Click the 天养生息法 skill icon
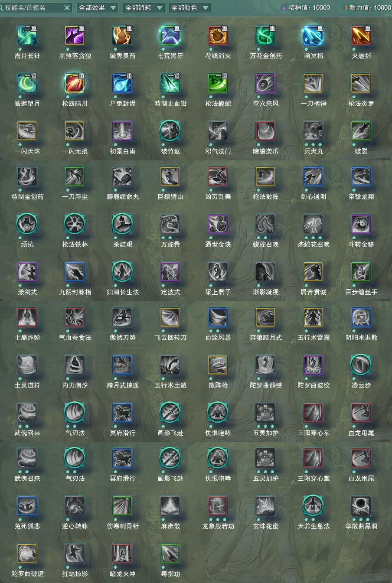This screenshot has width=392, height=583. pyautogui.click(x=313, y=506)
